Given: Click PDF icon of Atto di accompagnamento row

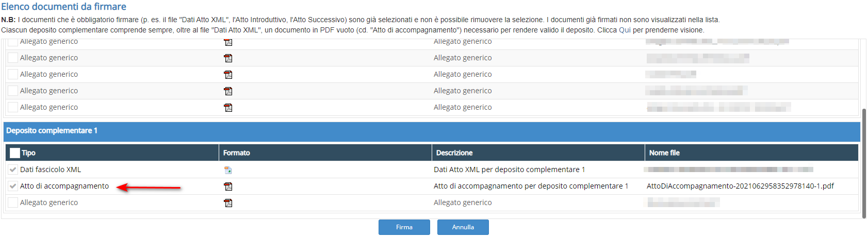Looking at the screenshot, I should pos(228,187).
